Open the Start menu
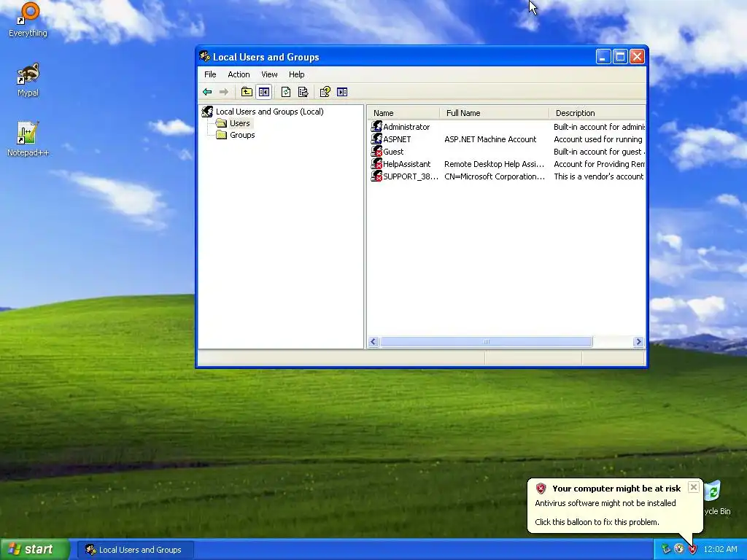This screenshot has height=560, width=747. 34,549
